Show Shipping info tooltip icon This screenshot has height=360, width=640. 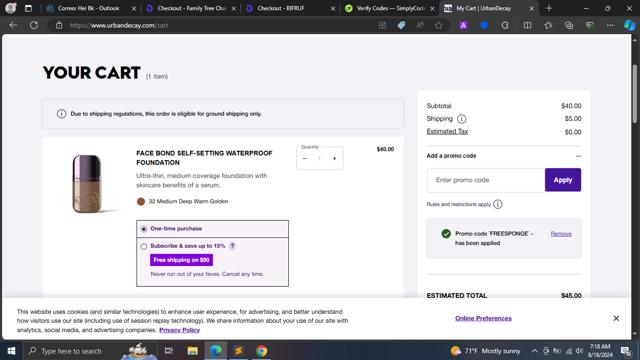461,119
